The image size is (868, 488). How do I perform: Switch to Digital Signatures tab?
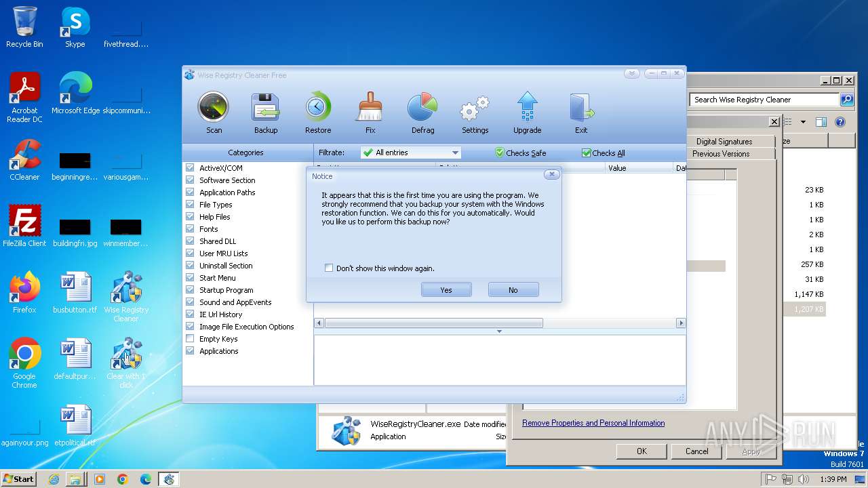pyautogui.click(x=724, y=142)
